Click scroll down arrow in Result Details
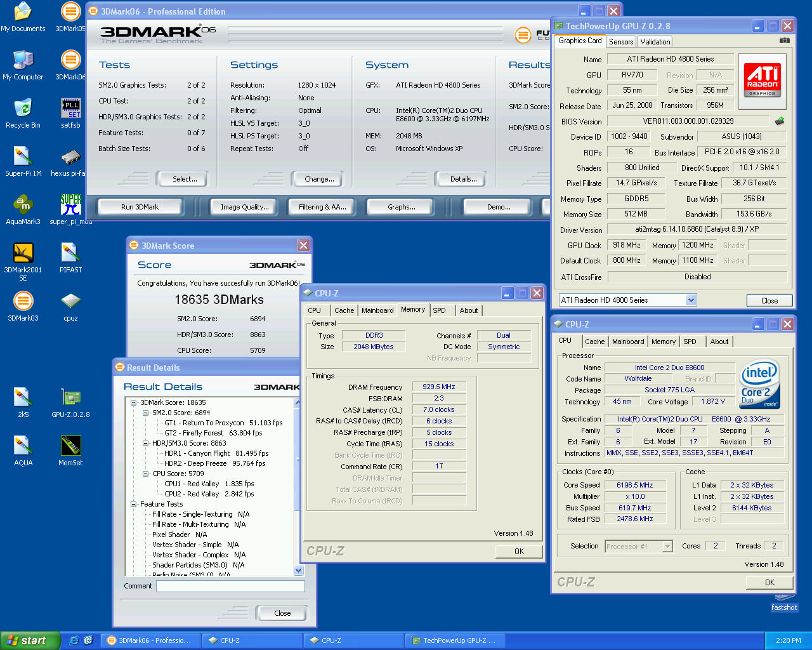The height and width of the screenshot is (650, 812). coord(299,571)
